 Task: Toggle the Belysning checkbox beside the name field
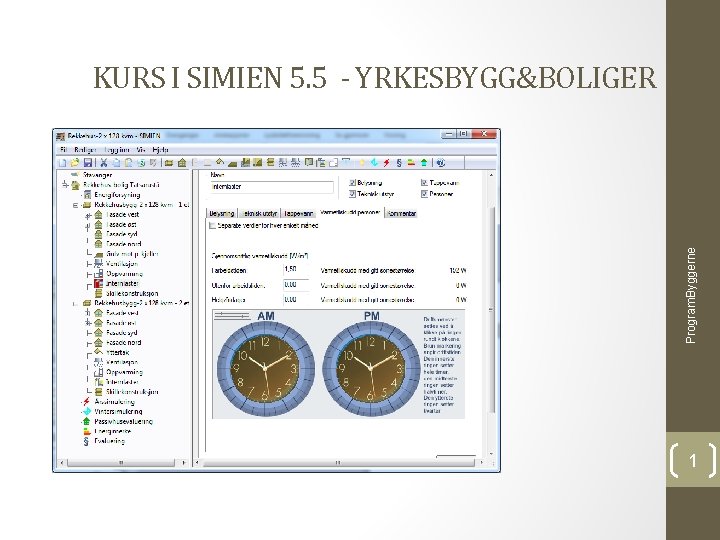352,183
